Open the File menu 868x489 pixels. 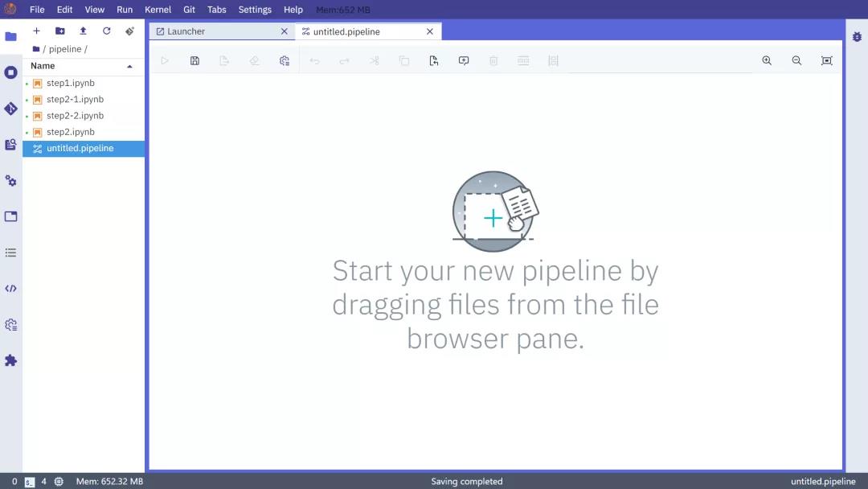pos(37,10)
